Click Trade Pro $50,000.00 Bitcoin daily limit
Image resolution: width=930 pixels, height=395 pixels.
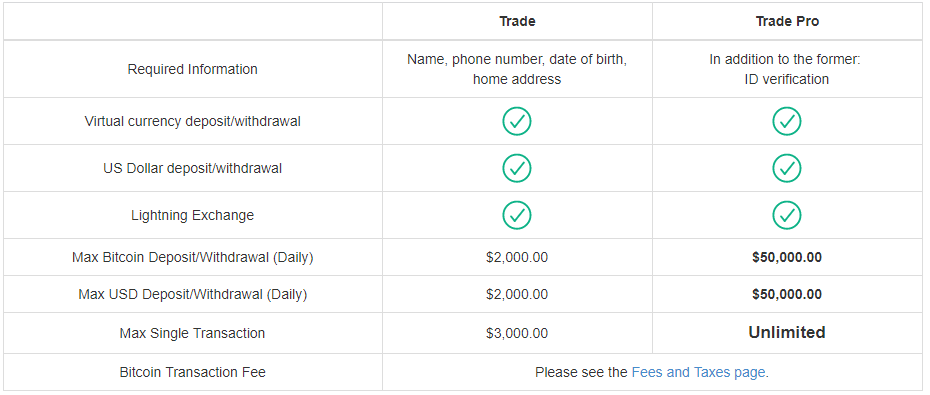(x=787, y=257)
